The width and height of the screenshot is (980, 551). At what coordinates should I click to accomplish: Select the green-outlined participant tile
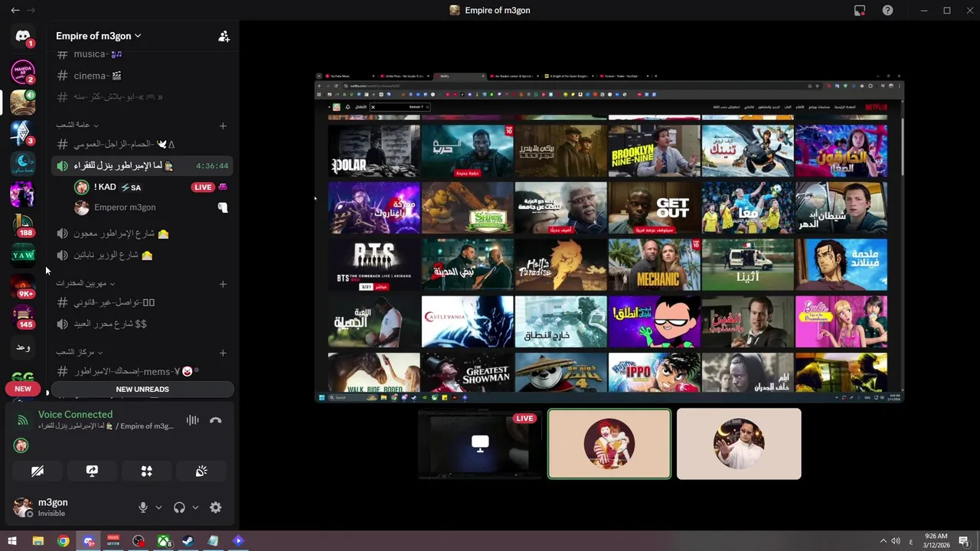coord(609,444)
